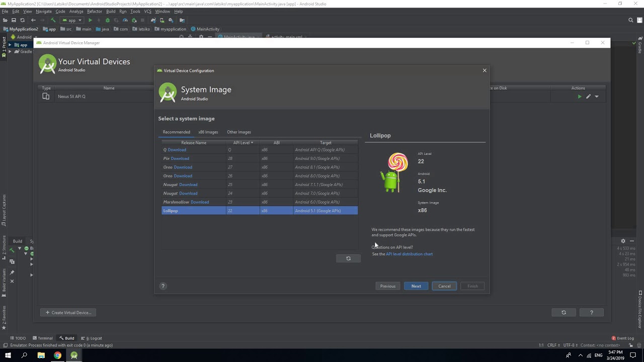This screenshot has width=644, height=362.
Task: Click the Sync/refresh toolbar icon
Action: (x=22, y=20)
